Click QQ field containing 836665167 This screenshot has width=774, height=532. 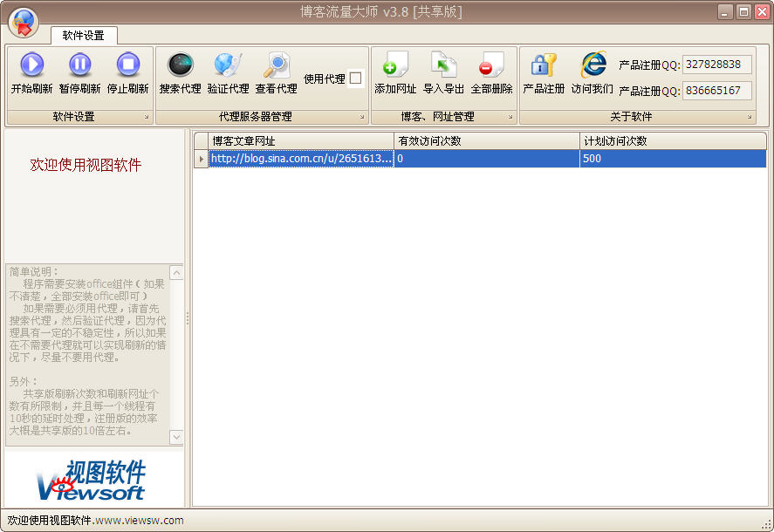coord(717,91)
